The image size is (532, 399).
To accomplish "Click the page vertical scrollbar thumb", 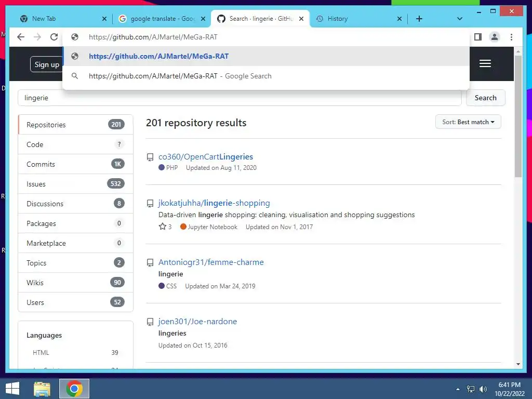I will click(x=518, y=116).
